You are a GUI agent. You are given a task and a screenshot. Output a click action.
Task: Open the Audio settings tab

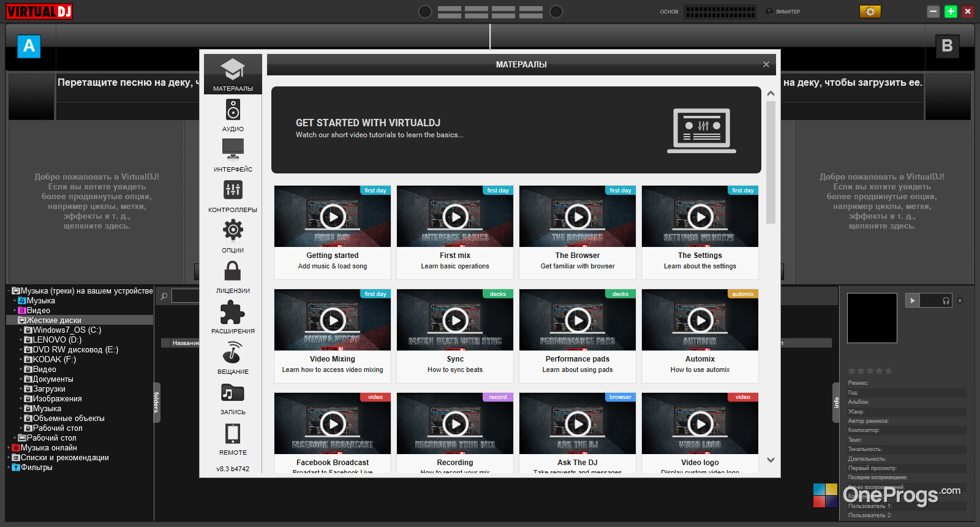(x=233, y=115)
